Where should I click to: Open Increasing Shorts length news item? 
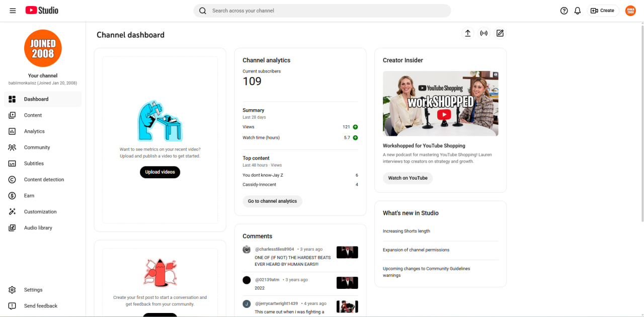click(407, 231)
